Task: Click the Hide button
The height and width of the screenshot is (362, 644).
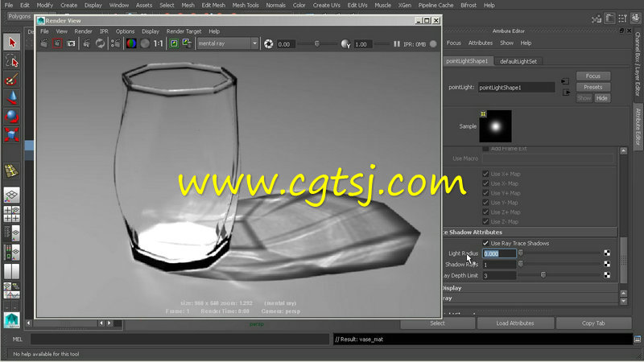Action: tap(601, 98)
